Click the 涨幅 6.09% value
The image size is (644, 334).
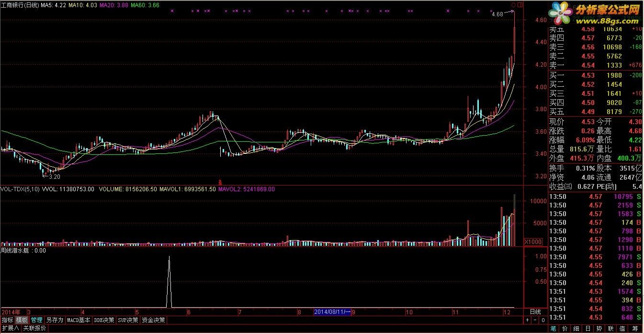(585, 140)
